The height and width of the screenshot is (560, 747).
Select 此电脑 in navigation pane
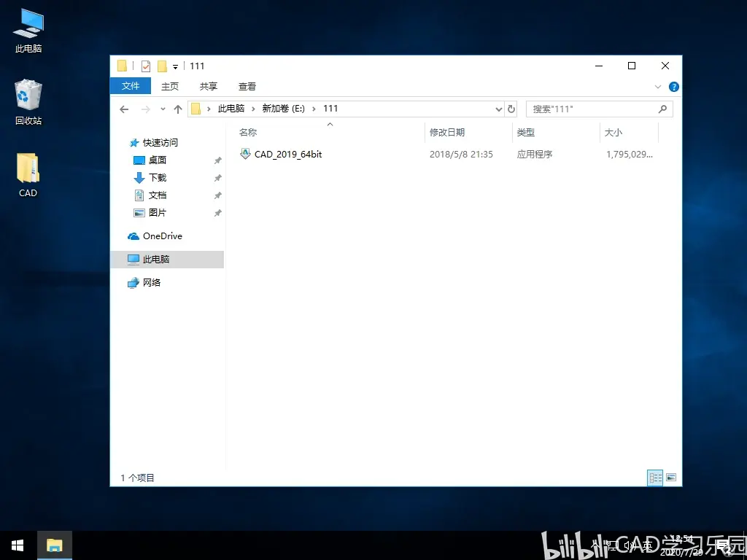(x=167, y=260)
